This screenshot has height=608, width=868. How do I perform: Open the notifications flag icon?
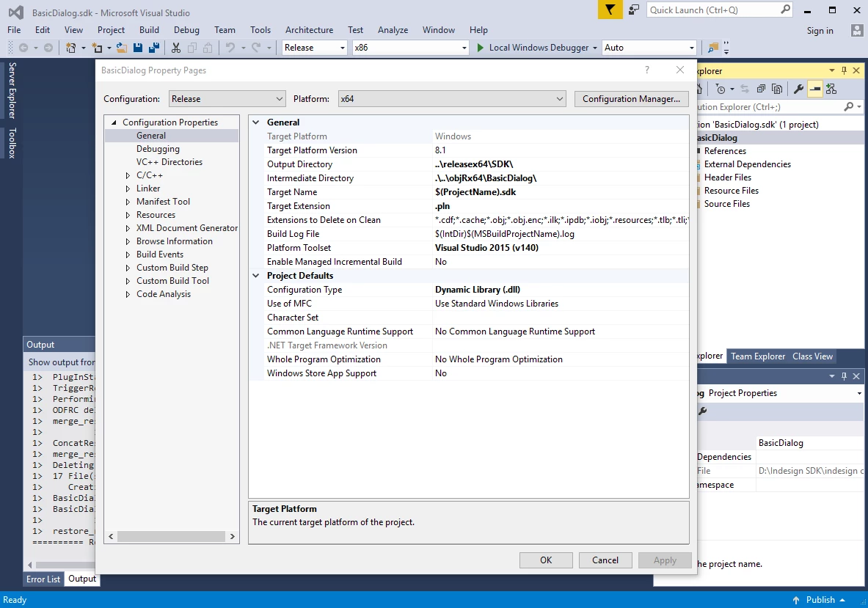610,10
